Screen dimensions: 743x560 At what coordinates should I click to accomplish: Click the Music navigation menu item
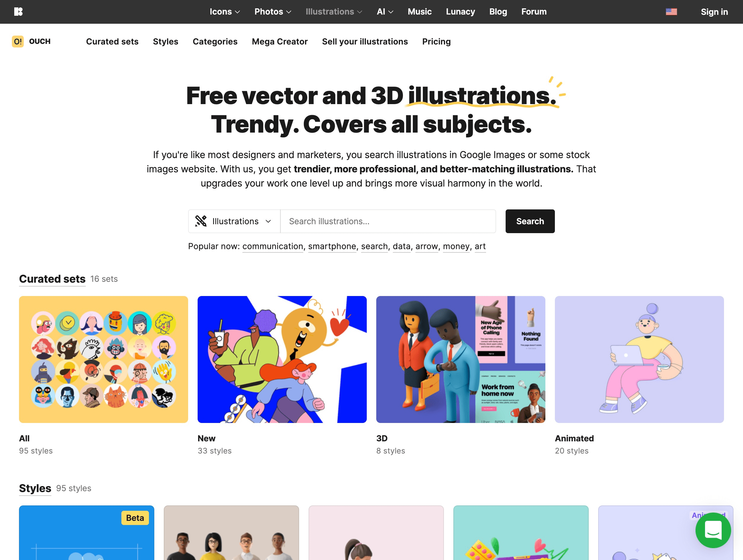(x=420, y=12)
